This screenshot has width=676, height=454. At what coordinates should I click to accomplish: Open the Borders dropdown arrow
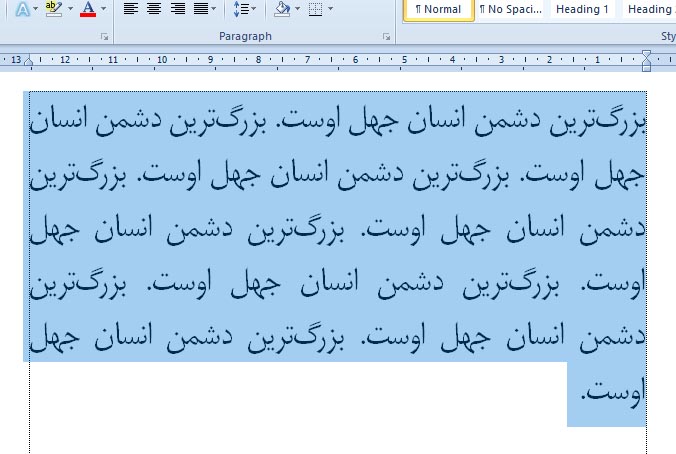331,9
